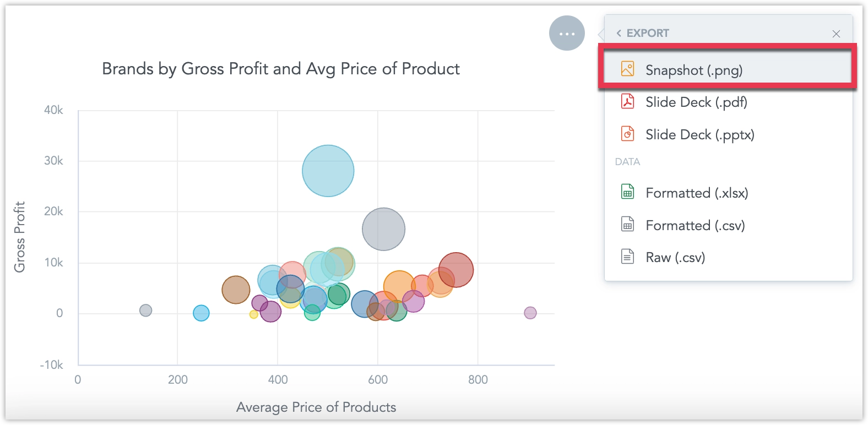Viewport: 868px width, 425px height.
Task: Export Raw (.csv) data
Action: coord(675,258)
